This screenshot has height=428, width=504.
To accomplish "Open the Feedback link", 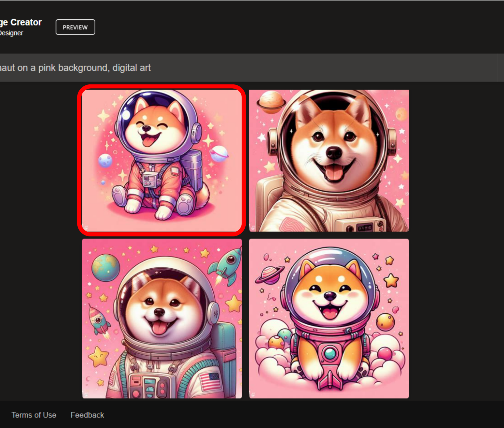I will coord(87,415).
